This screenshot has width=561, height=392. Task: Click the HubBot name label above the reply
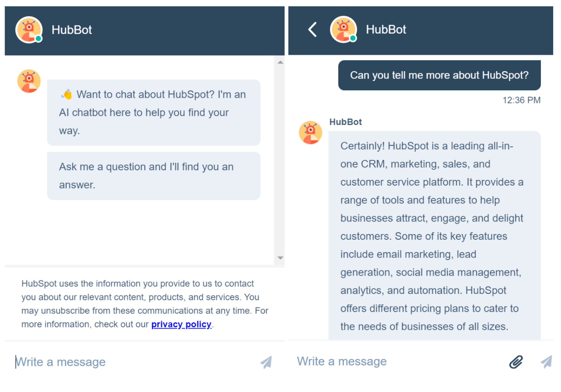point(345,122)
